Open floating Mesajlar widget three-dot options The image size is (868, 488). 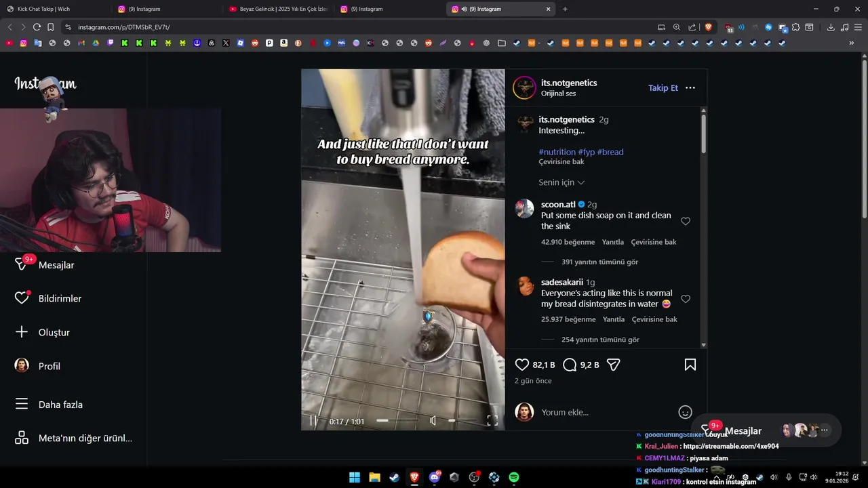pyautogui.click(x=825, y=430)
